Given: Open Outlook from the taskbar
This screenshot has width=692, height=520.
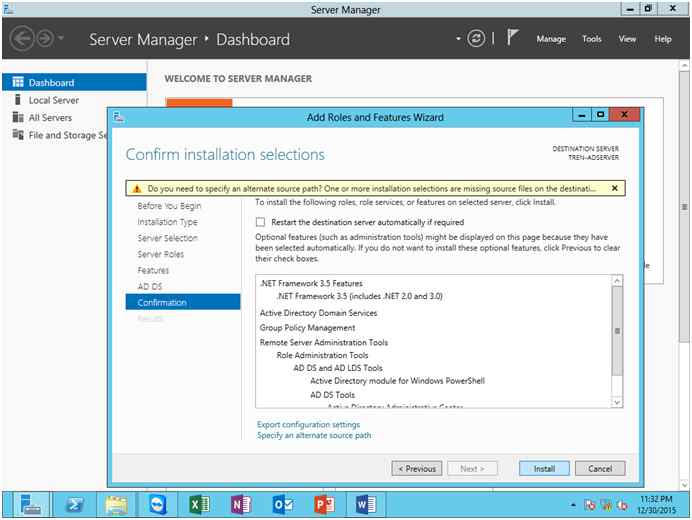Looking at the screenshot, I should pyautogui.click(x=282, y=505).
